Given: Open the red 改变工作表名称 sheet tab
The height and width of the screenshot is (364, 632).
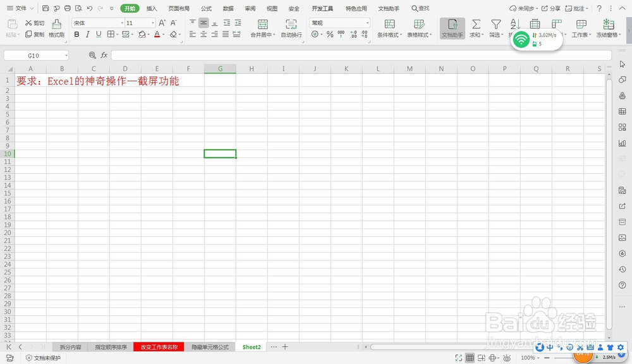Looking at the screenshot, I should point(159,347).
